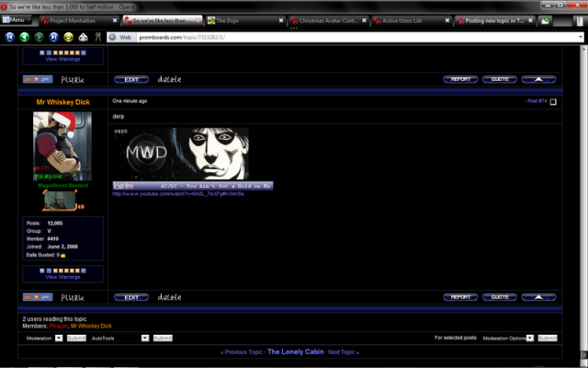
Task: Open the Moderation Options dropdown for selected posts
Action: coord(506,339)
